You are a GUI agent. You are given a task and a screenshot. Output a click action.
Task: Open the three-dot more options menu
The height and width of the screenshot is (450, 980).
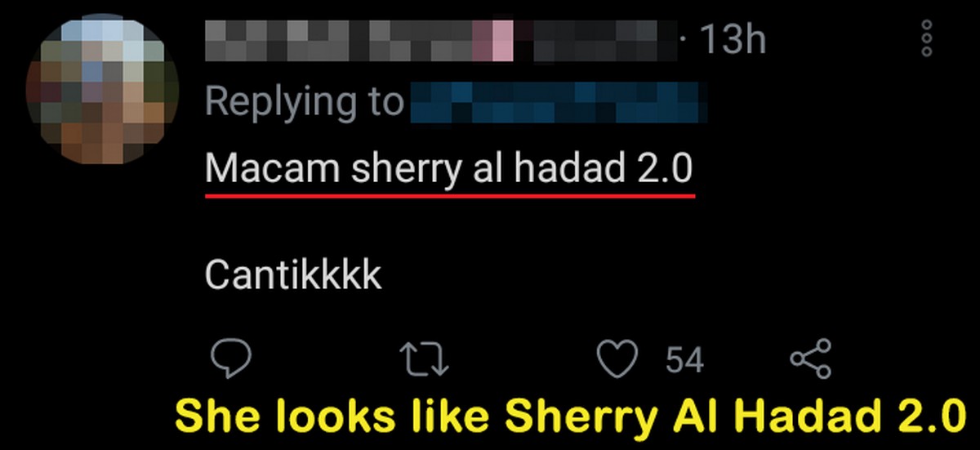[x=926, y=38]
